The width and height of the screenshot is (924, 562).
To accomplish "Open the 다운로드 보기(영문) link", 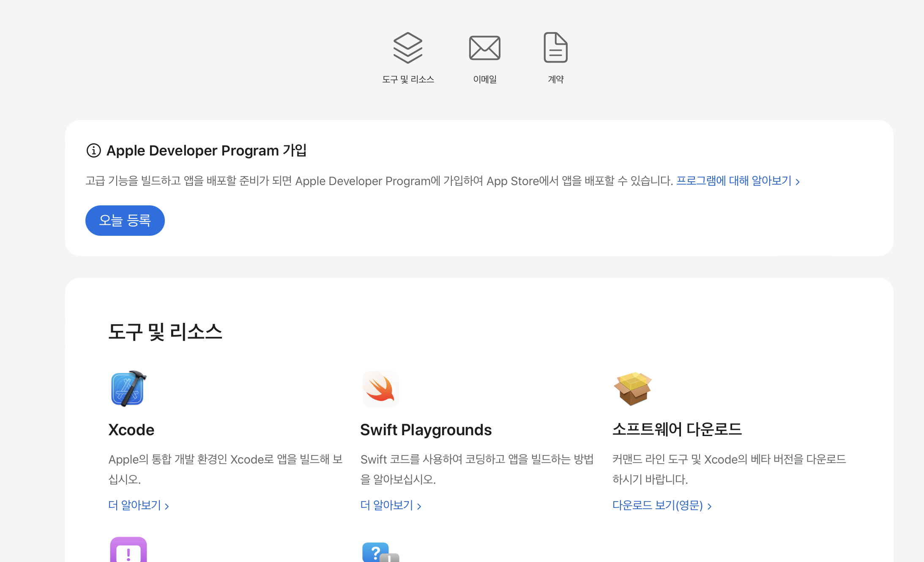I will tap(662, 505).
